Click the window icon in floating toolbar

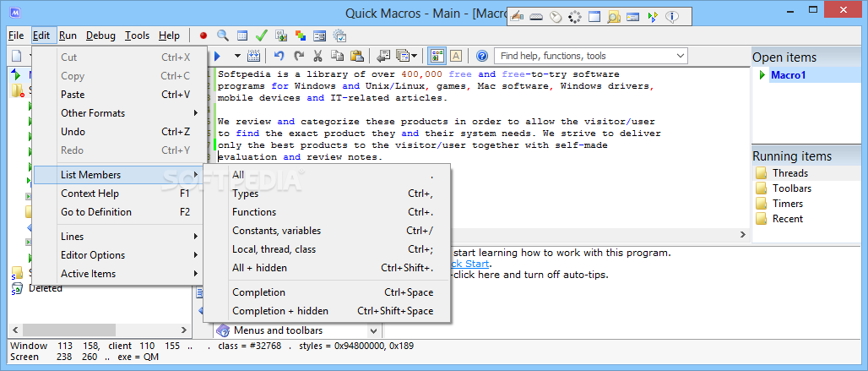(594, 17)
